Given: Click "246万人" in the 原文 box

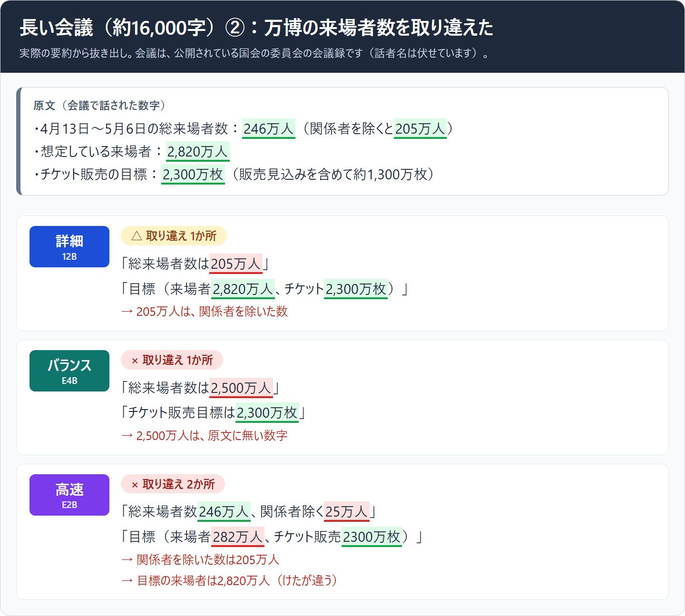Looking at the screenshot, I should point(269,128).
